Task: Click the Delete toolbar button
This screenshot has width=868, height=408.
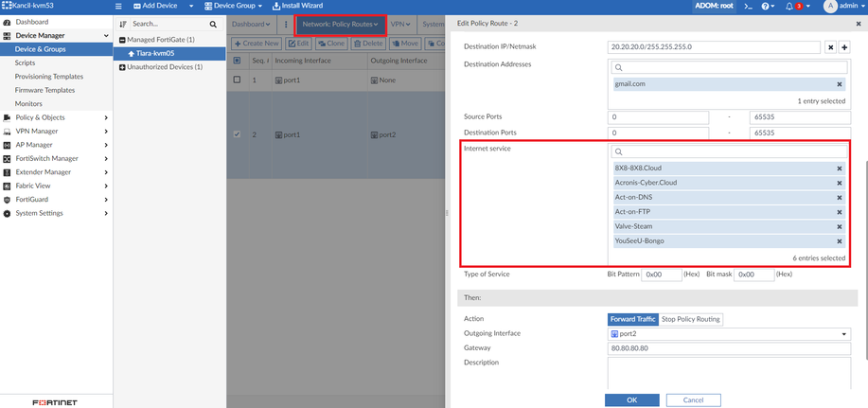Action: coord(368,44)
